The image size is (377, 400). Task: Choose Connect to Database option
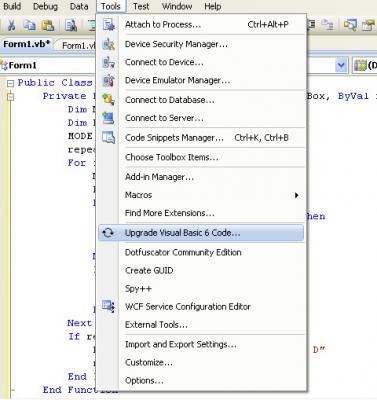click(x=201, y=100)
